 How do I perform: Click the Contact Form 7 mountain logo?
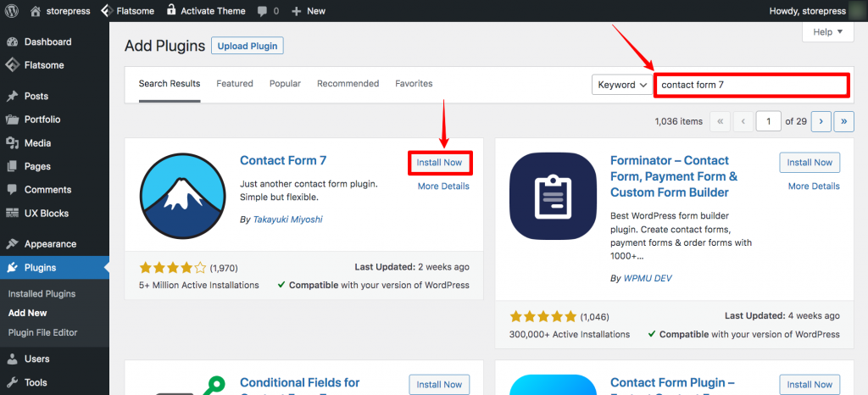(183, 195)
